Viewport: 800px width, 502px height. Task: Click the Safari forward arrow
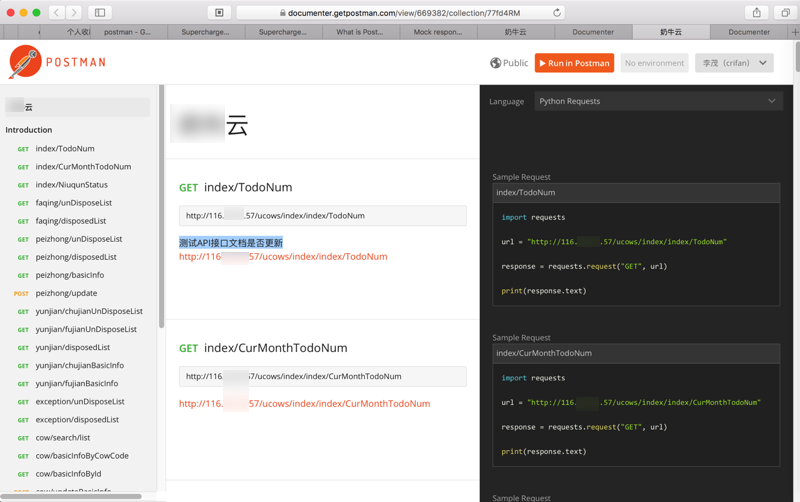(73, 12)
